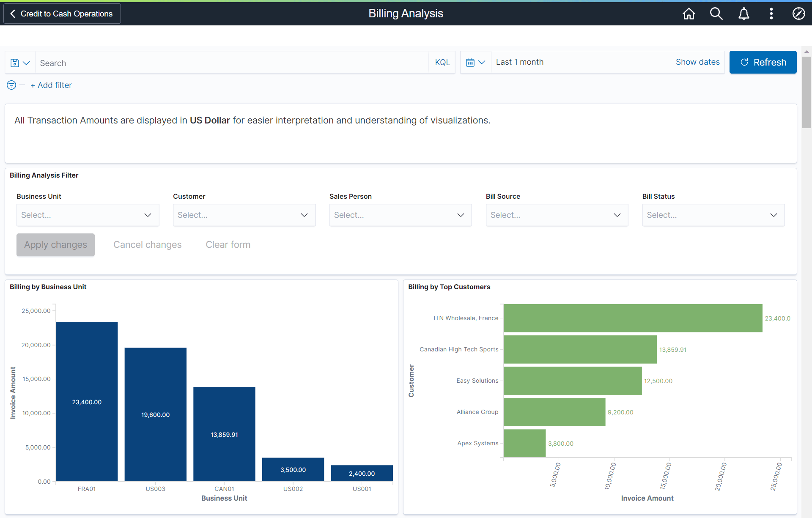Go back to Credit to Cash Operations

point(62,14)
